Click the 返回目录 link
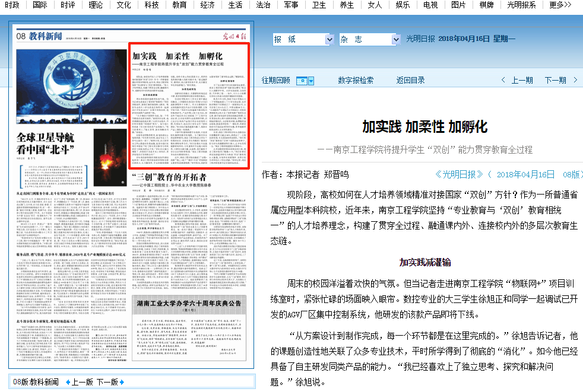The height and width of the screenshot is (392, 583). (411, 80)
